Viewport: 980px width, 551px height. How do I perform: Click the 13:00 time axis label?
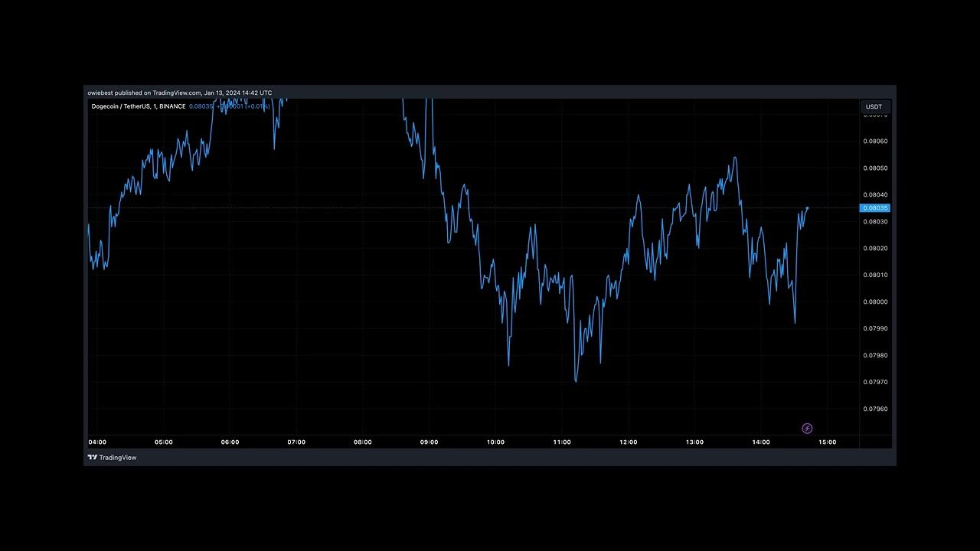(694, 442)
